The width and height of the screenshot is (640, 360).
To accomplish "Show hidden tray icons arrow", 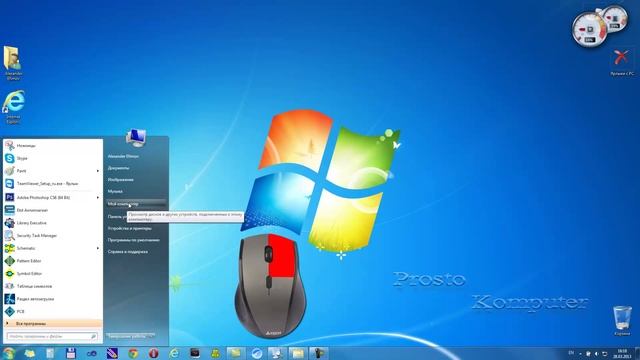I will (x=580, y=353).
